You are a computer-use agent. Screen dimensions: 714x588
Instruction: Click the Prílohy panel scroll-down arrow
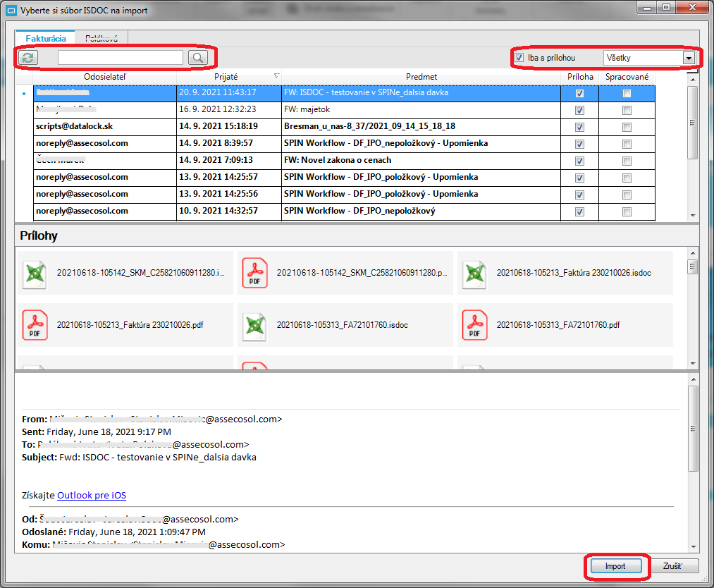coord(693,364)
